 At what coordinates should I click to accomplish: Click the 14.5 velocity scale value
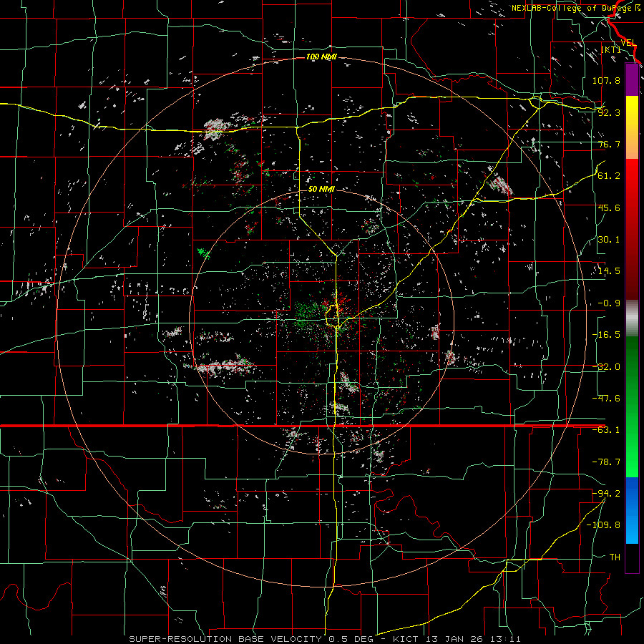609,271
